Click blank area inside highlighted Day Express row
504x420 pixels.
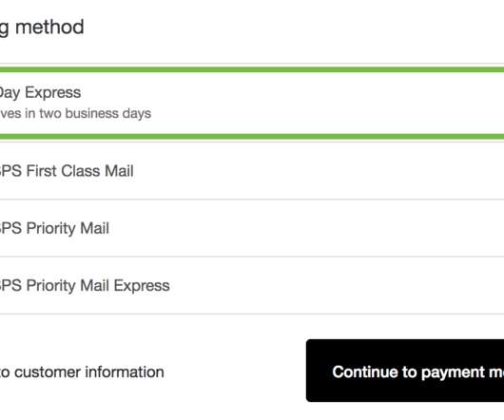coord(328,103)
